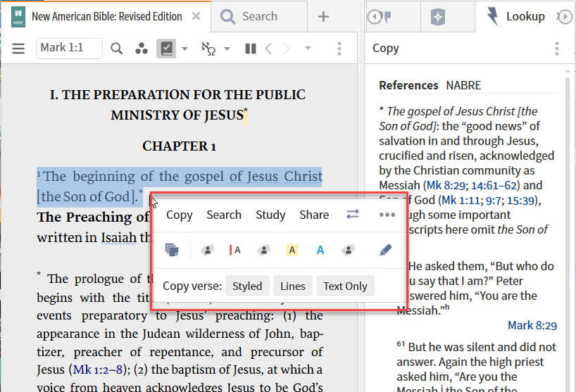Open the Isaiah link in the Bible text
The image size is (576, 392).
(119, 237)
